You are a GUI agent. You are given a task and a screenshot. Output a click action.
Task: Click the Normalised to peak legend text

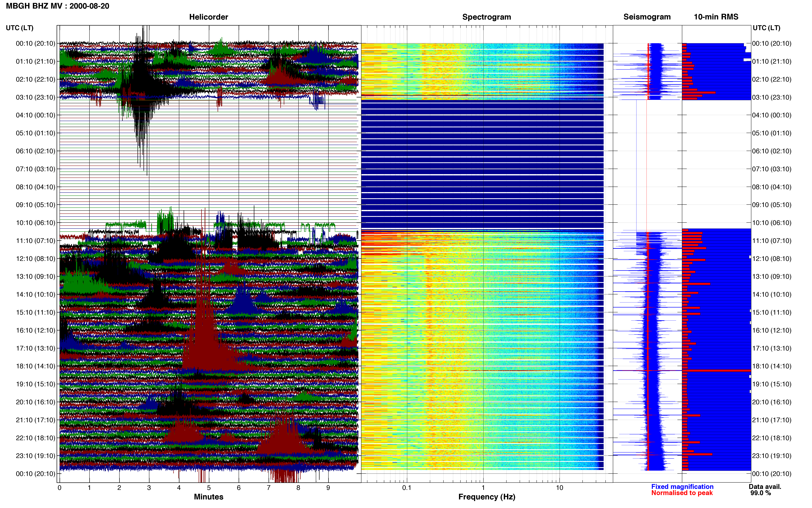click(x=682, y=493)
